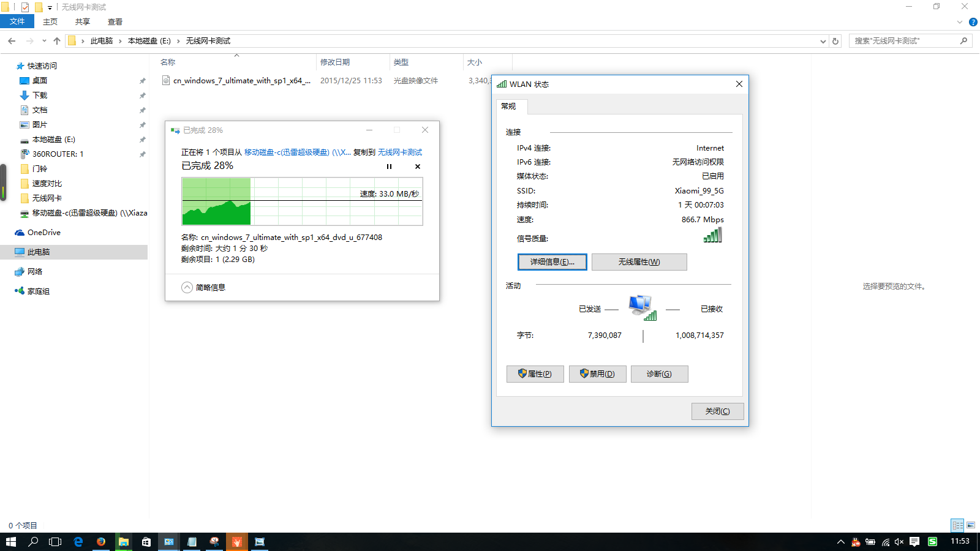Image resolution: width=980 pixels, height=551 pixels.
Task: Open the 快速访问 quick access node
Action: click(42, 66)
